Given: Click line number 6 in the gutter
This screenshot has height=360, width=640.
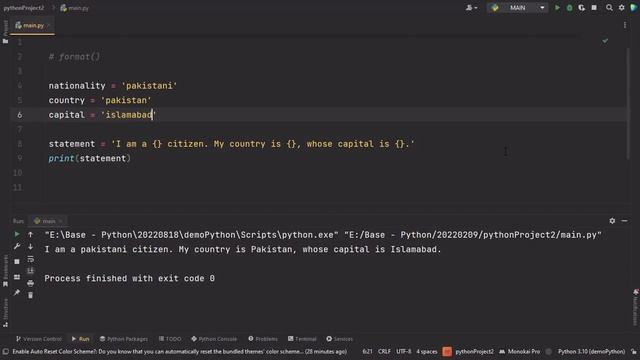Looking at the screenshot, I should [20, 115].
